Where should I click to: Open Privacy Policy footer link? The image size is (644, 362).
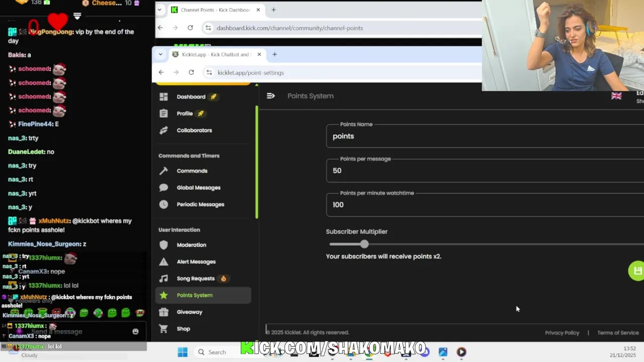(562, 333)
